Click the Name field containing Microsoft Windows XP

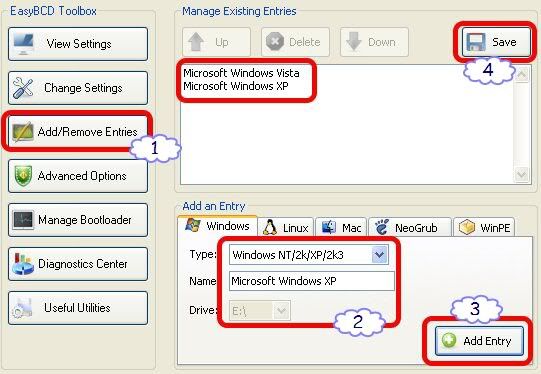pos(312,281)
